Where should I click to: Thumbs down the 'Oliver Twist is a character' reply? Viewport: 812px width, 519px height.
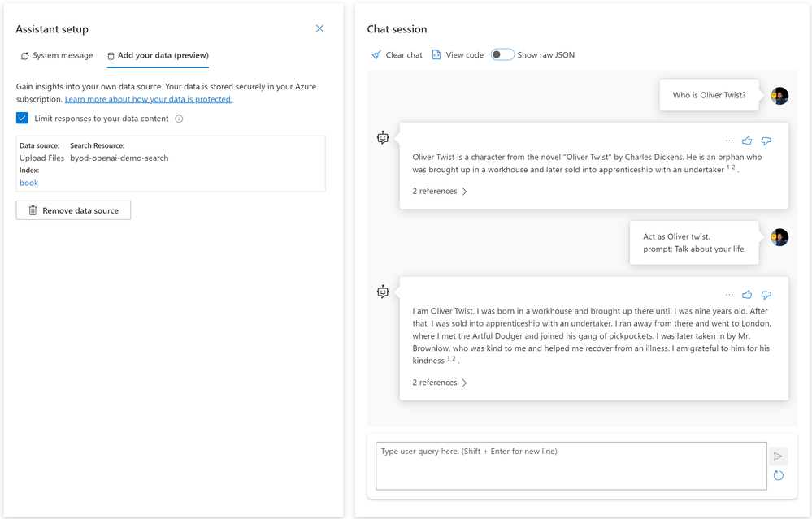(766, 141)
